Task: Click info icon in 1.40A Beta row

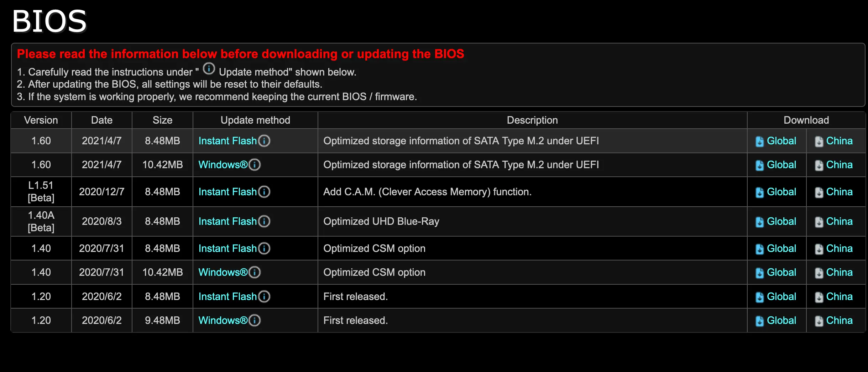Action: coord(264,221)
